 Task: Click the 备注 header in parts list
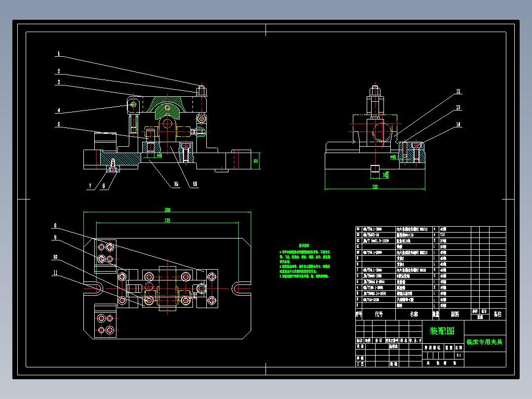[x=497, y=315]
